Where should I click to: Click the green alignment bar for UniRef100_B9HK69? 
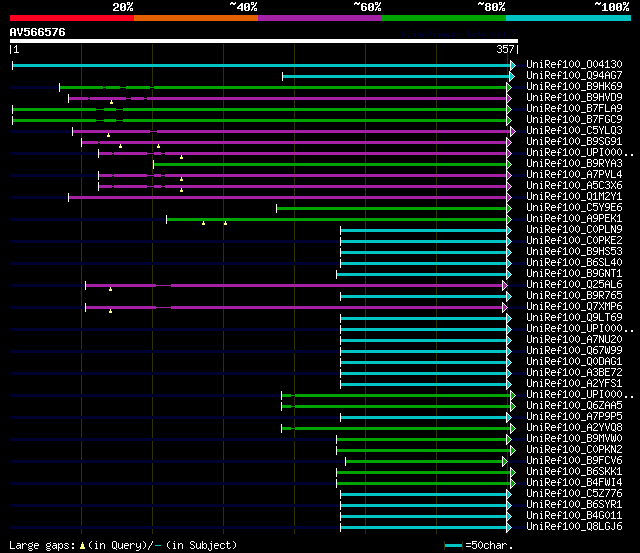285,87
